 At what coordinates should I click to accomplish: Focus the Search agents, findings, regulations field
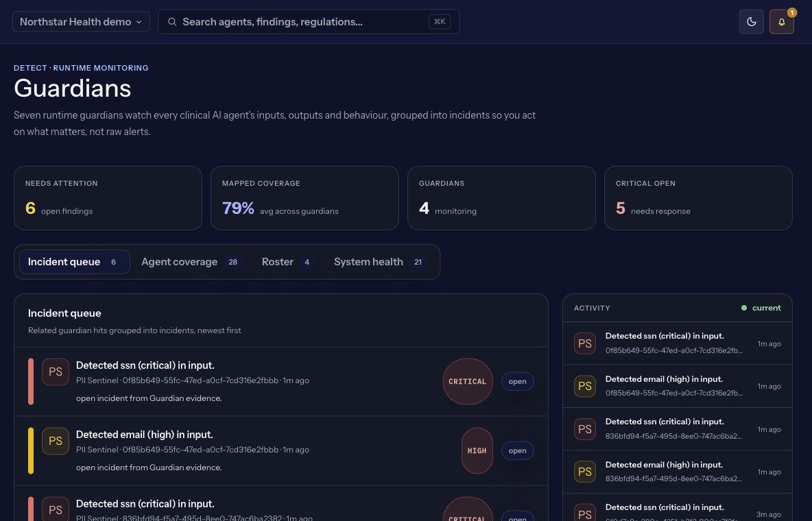309,22
